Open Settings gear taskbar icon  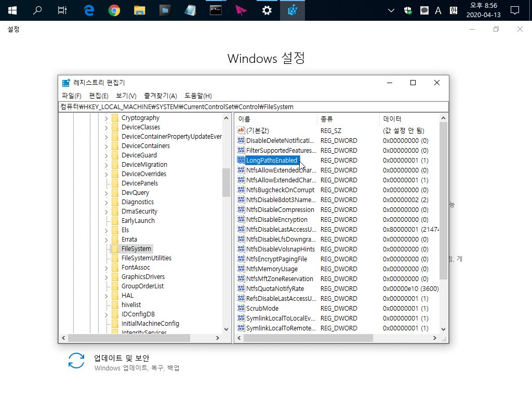point(267,10)
